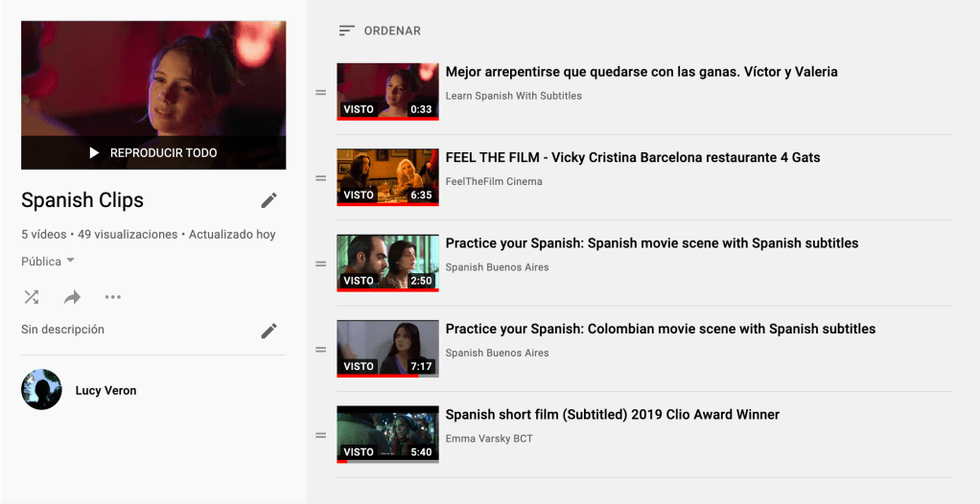Open Spanish short film 2019 Clio Award title

point(612,415)
